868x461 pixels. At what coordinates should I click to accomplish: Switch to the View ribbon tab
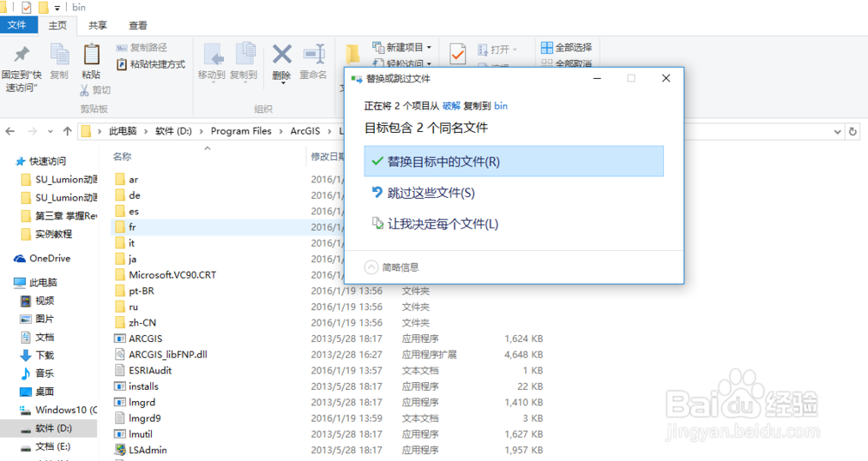(138, 25)
